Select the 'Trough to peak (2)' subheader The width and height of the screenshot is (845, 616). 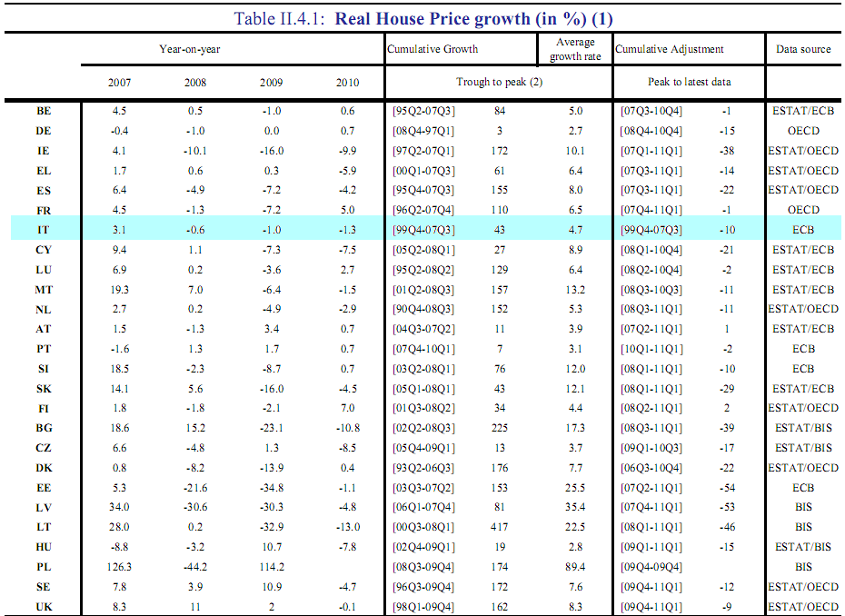499,82
